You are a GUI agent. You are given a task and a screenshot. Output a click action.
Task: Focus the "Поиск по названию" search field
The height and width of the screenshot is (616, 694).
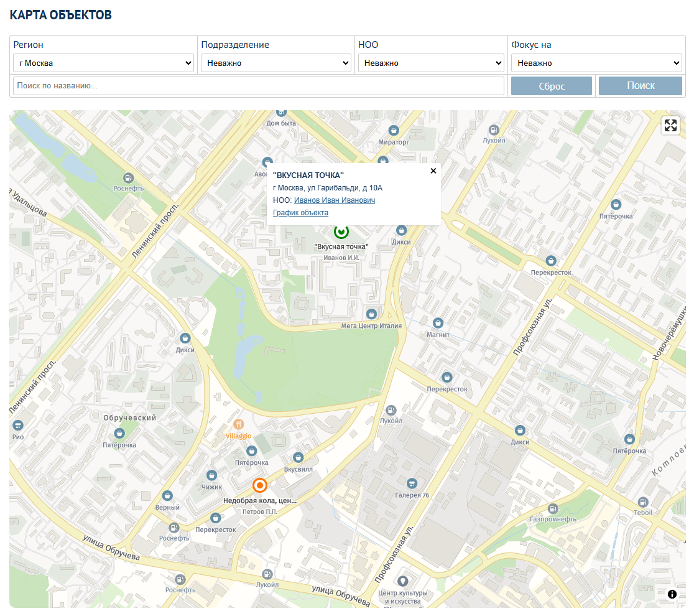(x=258, y=86)
